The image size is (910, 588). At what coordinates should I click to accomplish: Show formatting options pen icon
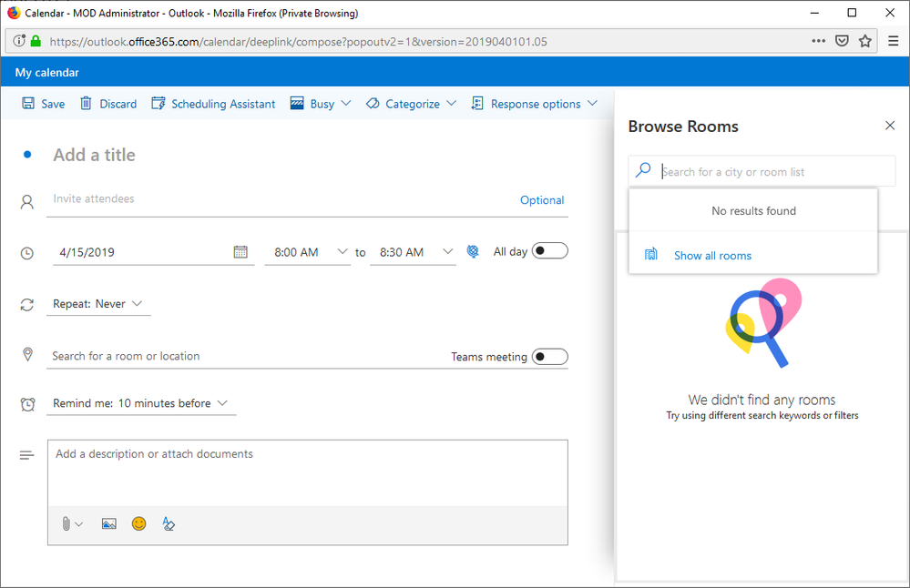point(169,523)
